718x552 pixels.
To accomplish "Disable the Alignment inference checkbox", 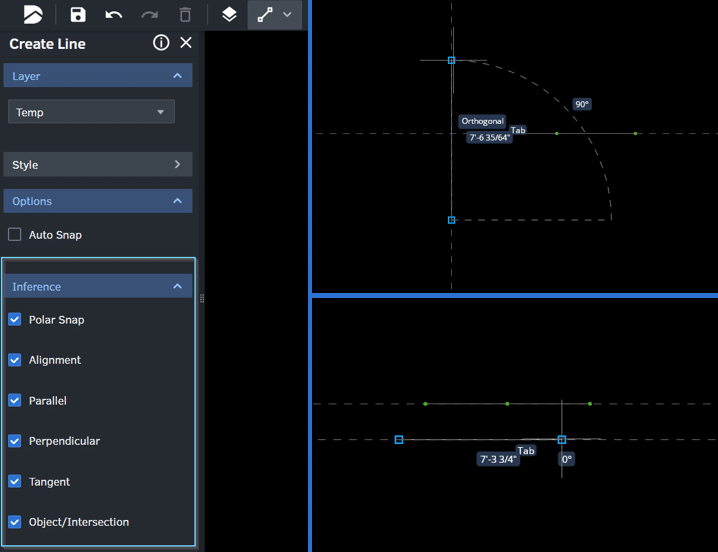I will pyautogui.click(x=15, y=360).
